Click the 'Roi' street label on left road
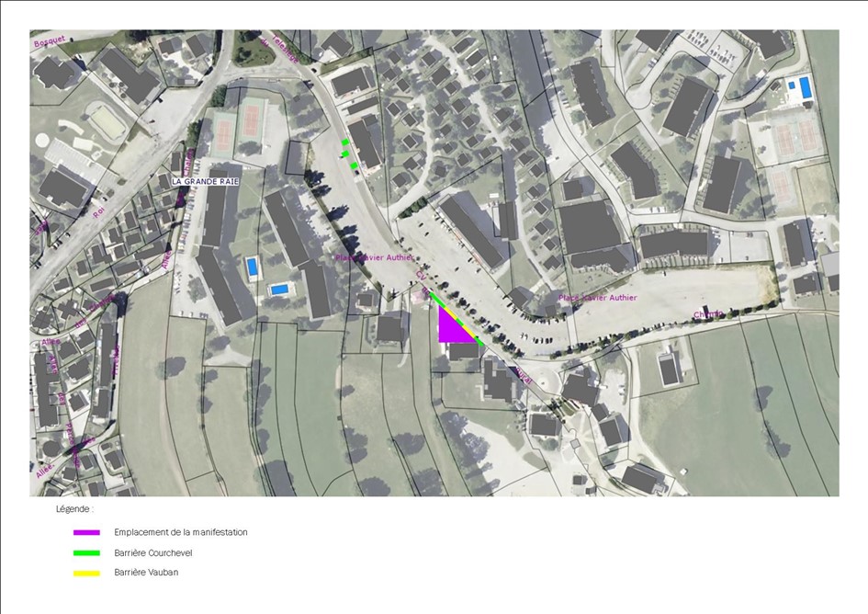 [98, 212]
